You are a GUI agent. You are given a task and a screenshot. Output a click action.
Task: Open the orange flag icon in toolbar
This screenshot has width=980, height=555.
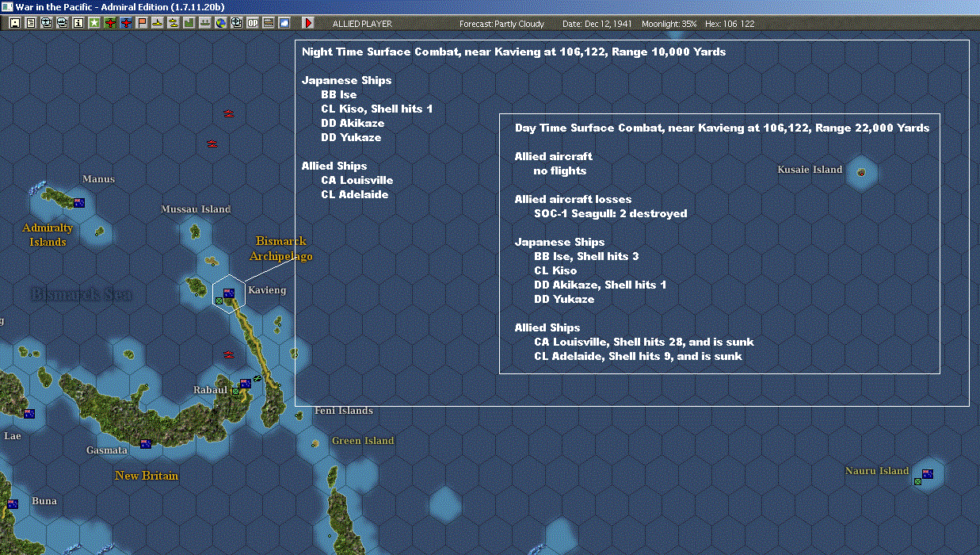click(142, 23)
